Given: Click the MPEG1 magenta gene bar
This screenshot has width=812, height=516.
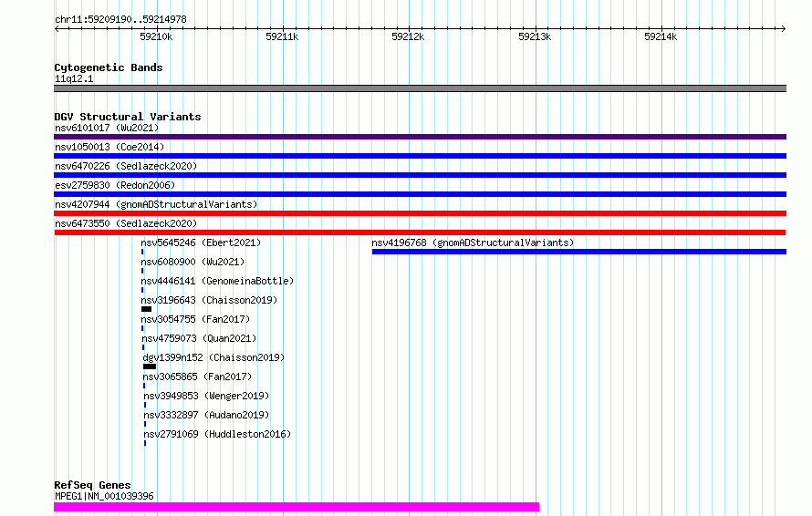Looking at the screenshot, I should (297, 507).
